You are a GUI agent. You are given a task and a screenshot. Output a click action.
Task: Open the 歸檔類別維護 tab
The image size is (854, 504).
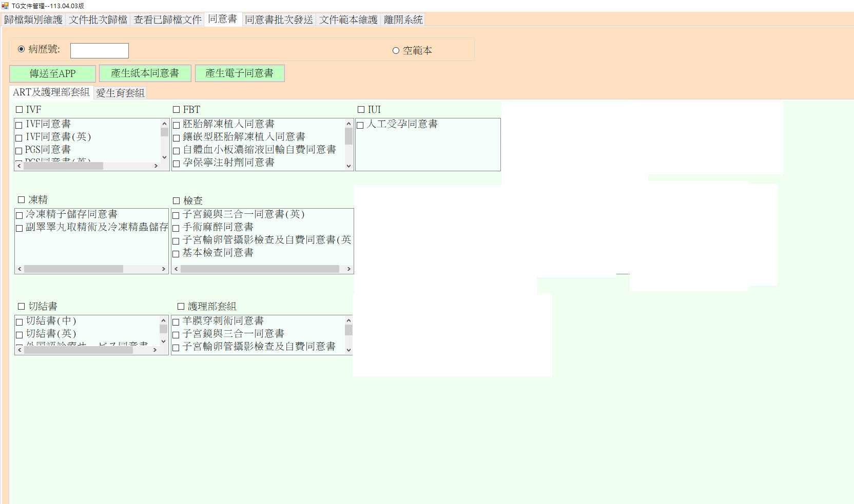33,19
